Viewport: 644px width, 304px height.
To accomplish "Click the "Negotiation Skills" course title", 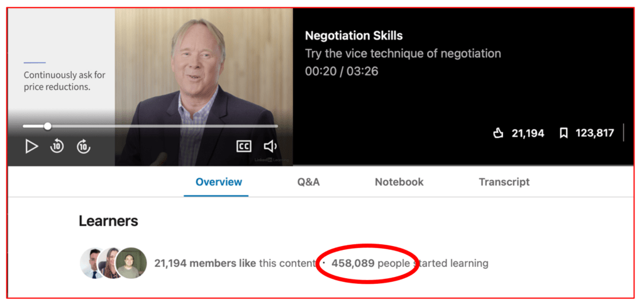I will [353, 36].
